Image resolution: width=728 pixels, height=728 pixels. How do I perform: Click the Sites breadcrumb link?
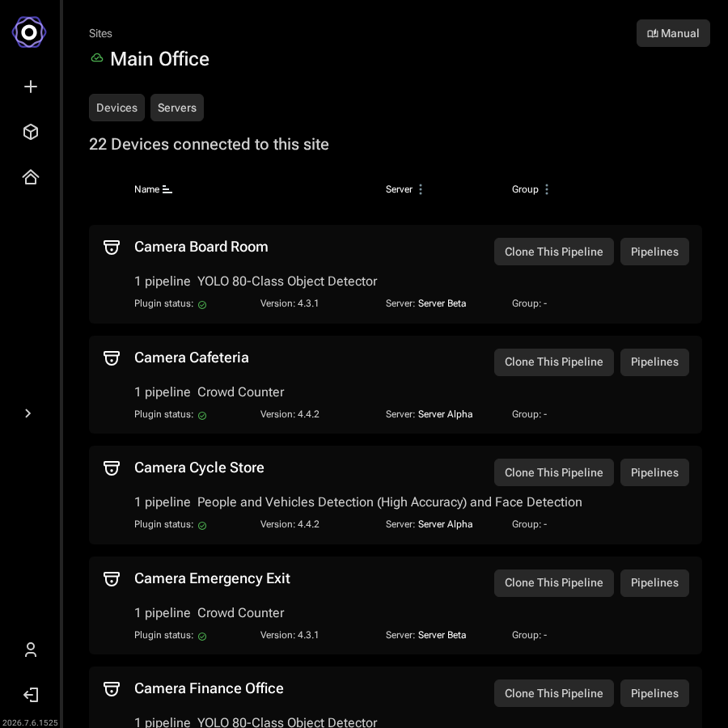[x=100, y=33]
